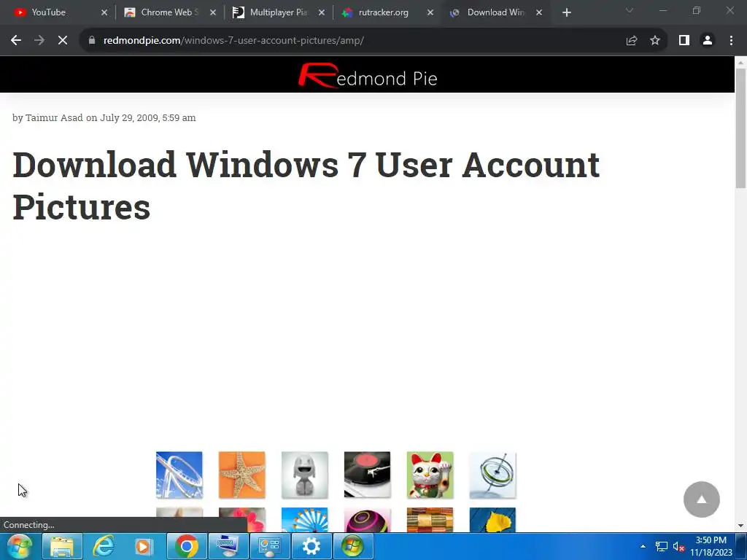Screen dimensions: 747x560
Task: Click the lucky cat account picture
Action: point(430,475)
